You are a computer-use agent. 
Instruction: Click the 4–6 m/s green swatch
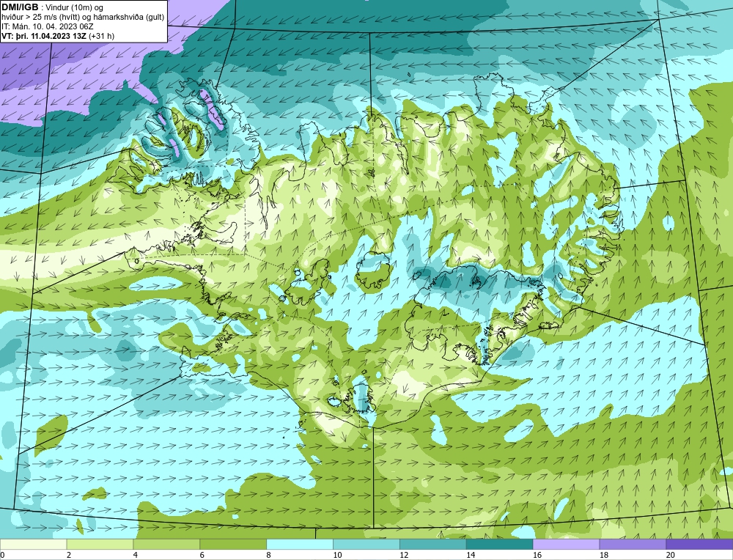click(x=166, y=544)
